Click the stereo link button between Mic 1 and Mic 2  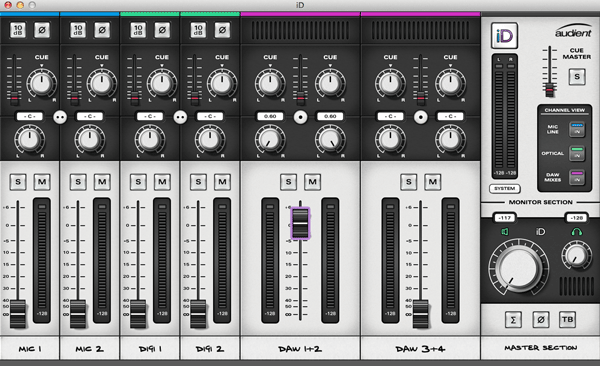pos(60,117)
